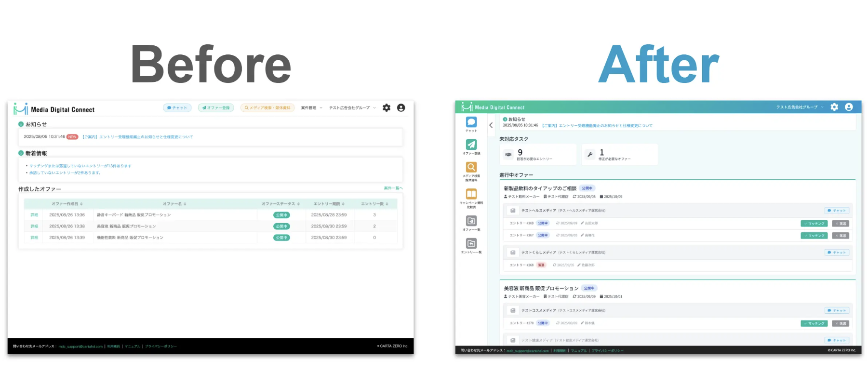
Task: Open settings gear in After teal header
Action: pyautogui.click(x=834, y=107)
